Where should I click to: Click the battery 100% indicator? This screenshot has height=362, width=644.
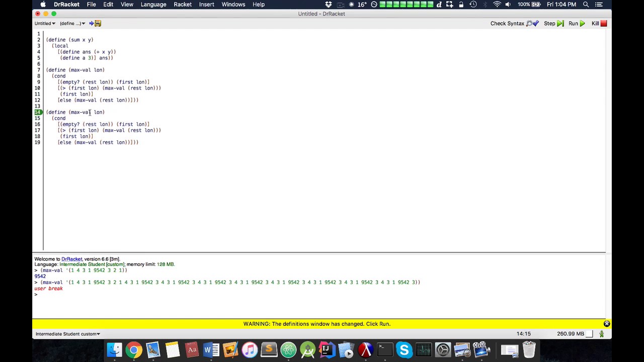(x=529, y=5)
